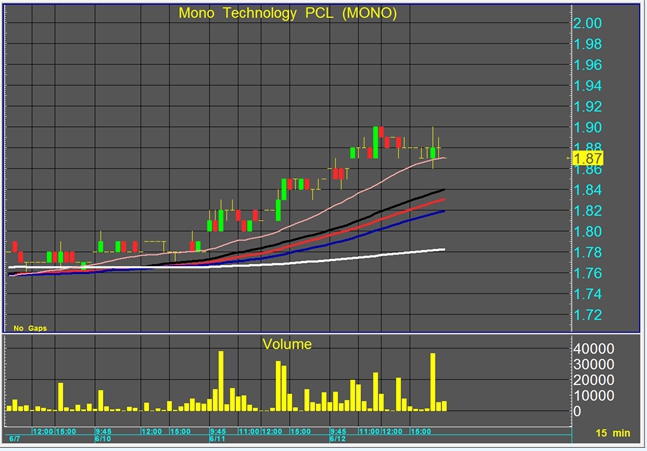Viewport: 647px width, 451px height.
Task: Click the 20000 volume axis label
Action: 593,380
